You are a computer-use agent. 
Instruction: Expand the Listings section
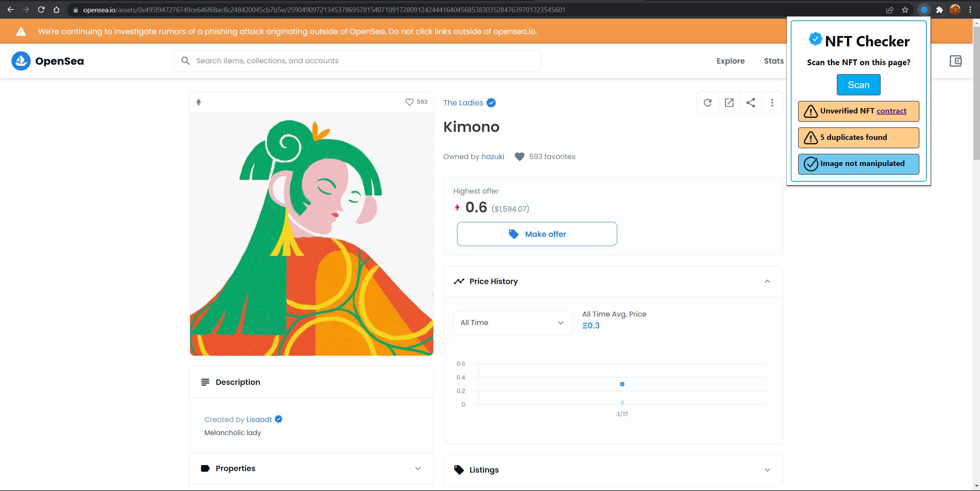click(x=767, y=470)
